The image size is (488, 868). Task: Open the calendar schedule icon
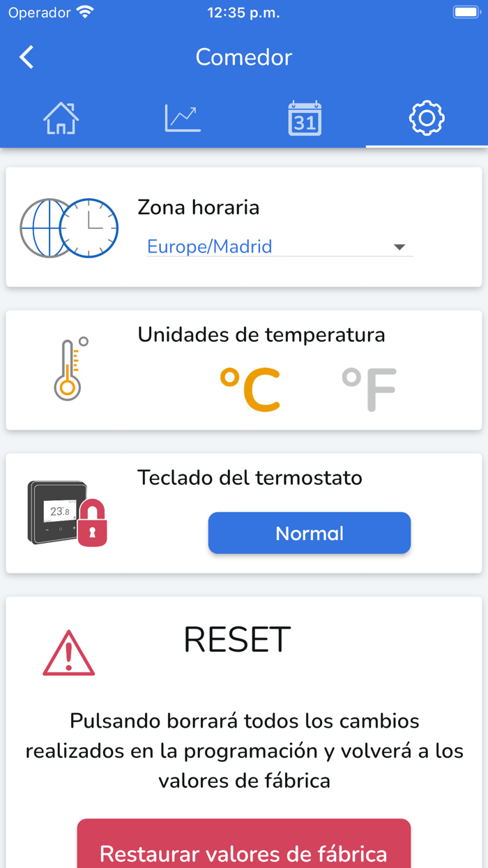click(305, 117)
